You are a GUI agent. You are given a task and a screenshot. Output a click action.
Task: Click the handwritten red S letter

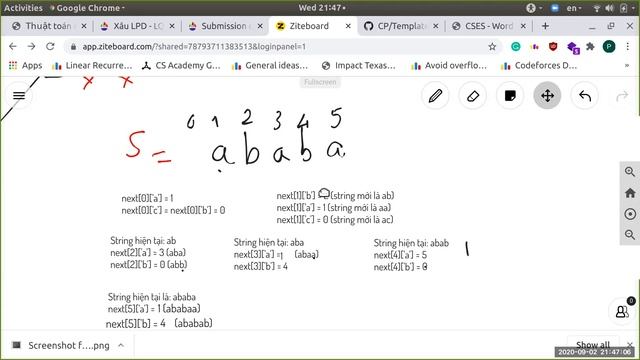point(135,144)
